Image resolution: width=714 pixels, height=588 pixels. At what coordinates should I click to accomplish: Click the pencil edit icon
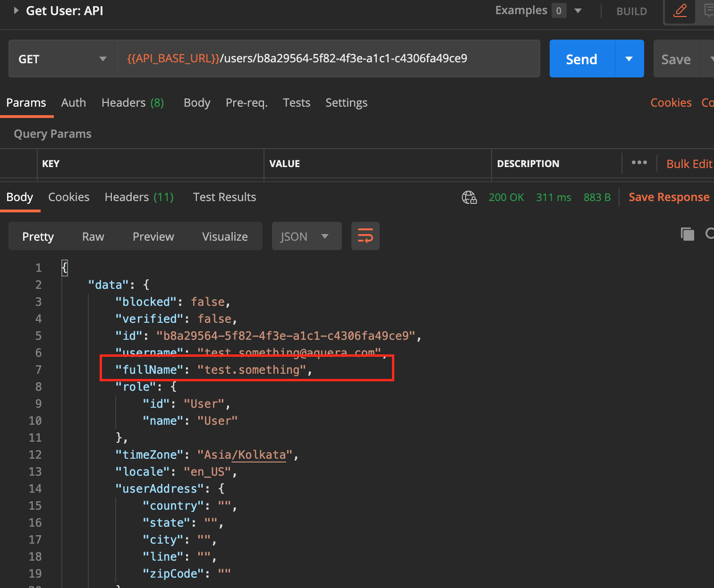[680, 10]
